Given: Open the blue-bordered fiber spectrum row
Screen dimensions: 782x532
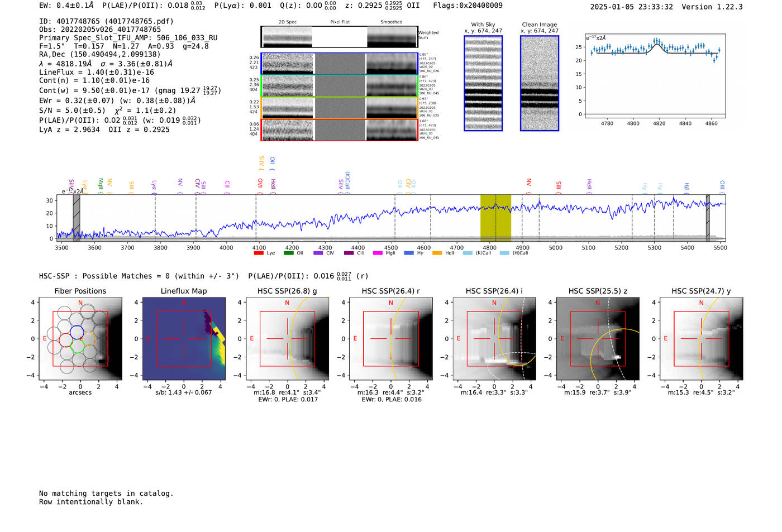Looking at the screenshot, I should pyautogui.click(x=339, y=64).
